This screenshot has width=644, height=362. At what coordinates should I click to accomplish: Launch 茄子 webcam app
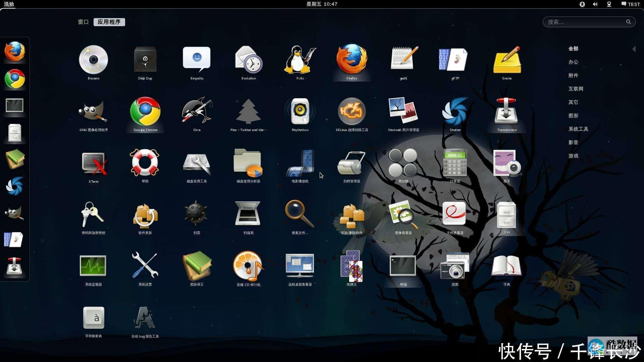pyautogui.click(x=507, y=166)
